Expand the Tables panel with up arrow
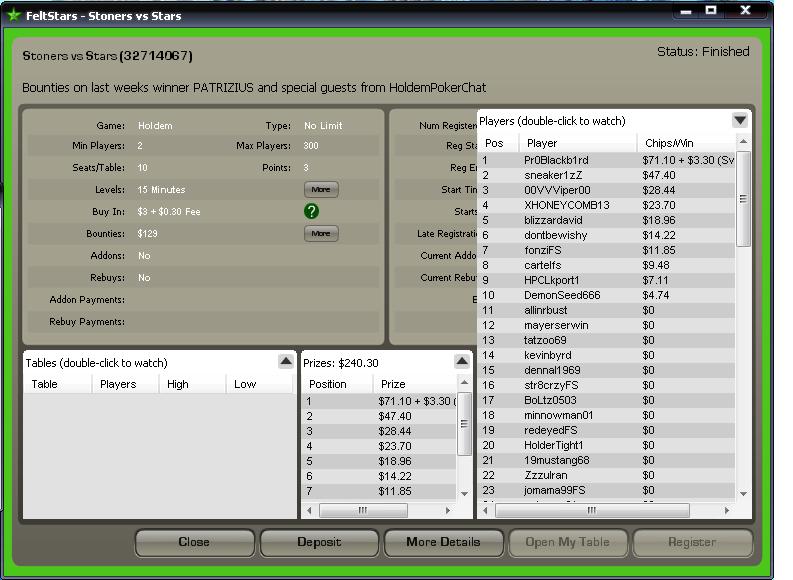The image size is (793, 580). click(286, 362)
